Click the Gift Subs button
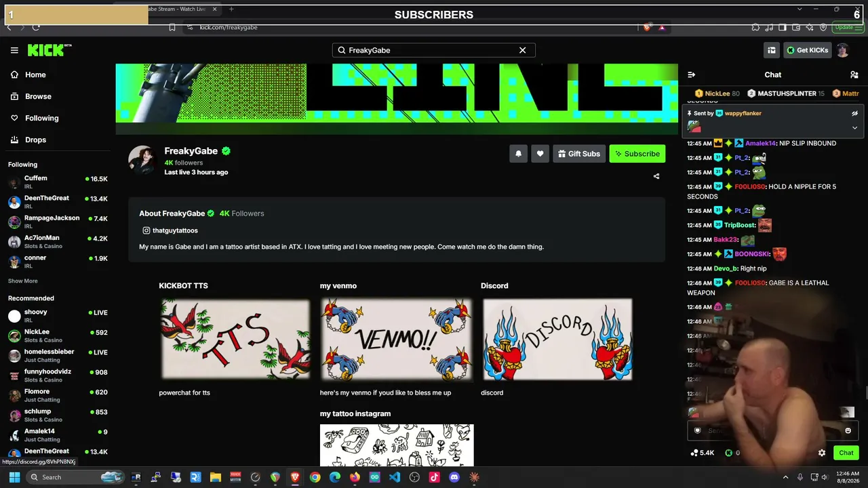 pos(579,154)
